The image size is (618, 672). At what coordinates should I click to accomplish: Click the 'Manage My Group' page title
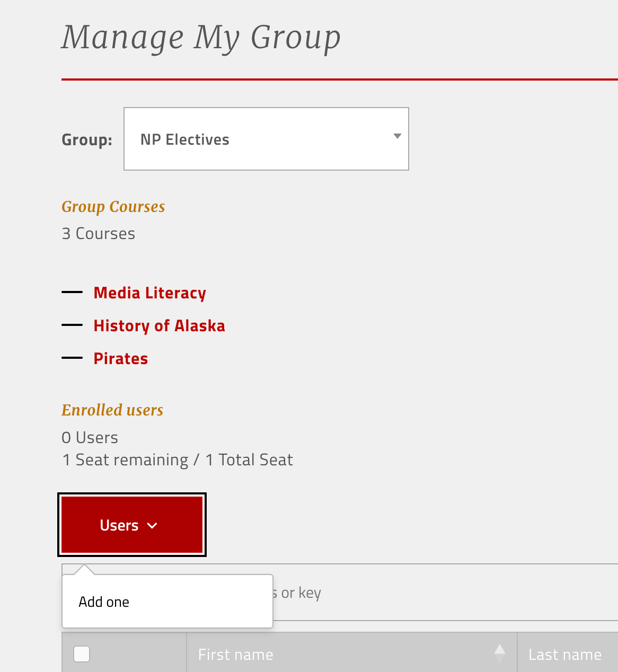[201, 38]
